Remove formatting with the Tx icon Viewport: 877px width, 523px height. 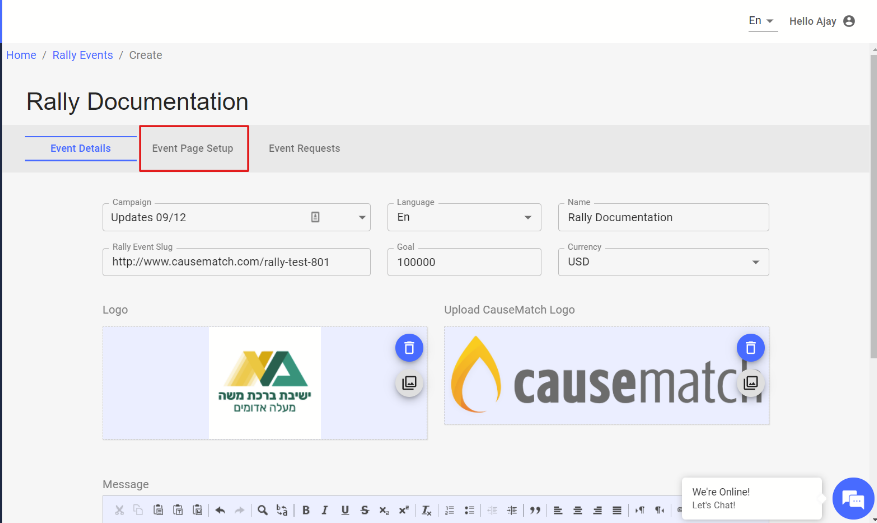point(426,510)
